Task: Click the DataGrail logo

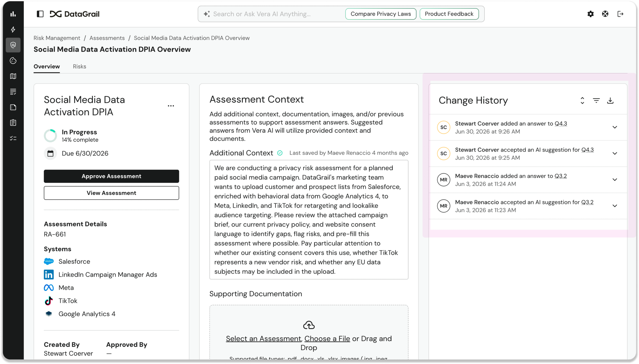Action: point(75,14)
